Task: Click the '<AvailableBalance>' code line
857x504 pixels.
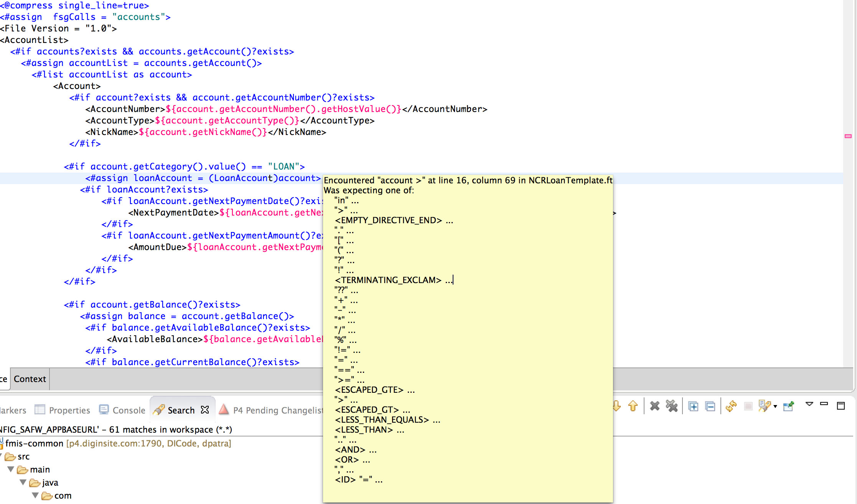Action: pos(215,339)
